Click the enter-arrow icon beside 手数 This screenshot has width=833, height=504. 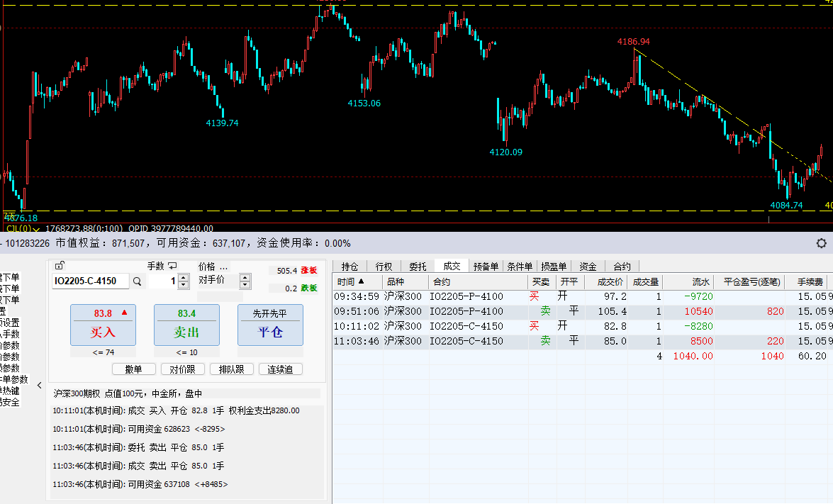pos(172,266)
